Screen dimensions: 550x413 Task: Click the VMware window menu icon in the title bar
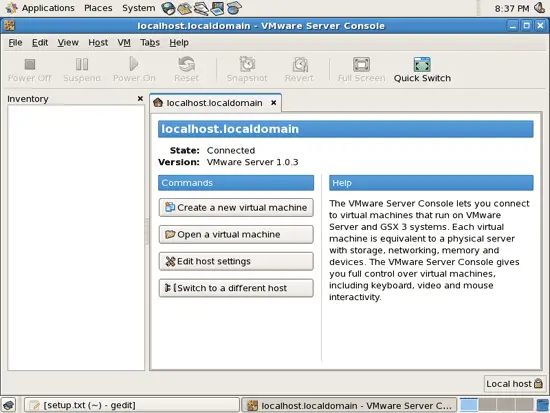click(x=9, y=26)
